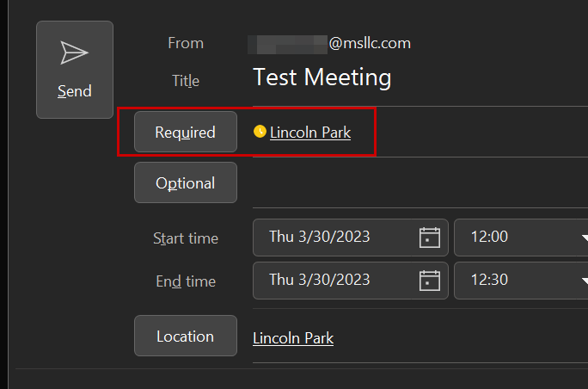Screen dimensions: 588x389
Task: Open the Start time calendar picker icon
Action: point(430,238)
